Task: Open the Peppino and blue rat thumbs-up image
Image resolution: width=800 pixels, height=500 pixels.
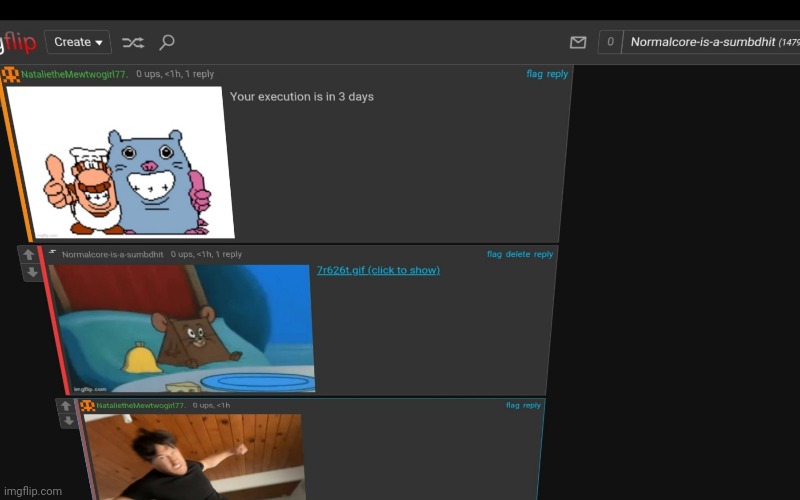Action: coord(120,162)
